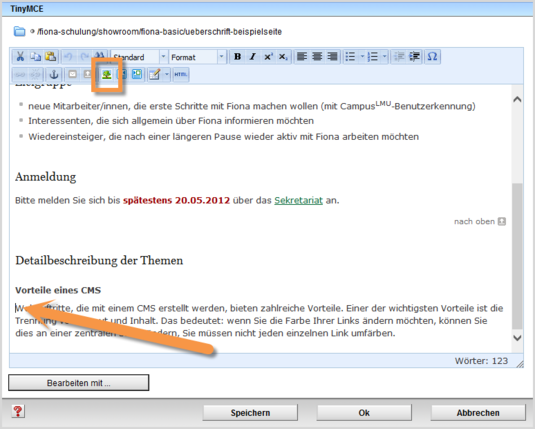The width and height of the screenshot is (535, 429).
Task: Insert a bulleted list
Action: [350, 57]
